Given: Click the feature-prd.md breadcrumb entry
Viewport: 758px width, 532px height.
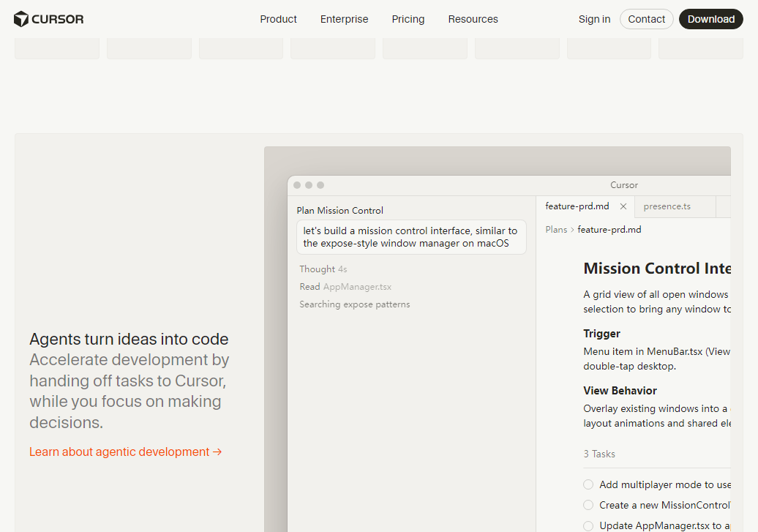Looking at the screenshot, I should tap(609, 230).
